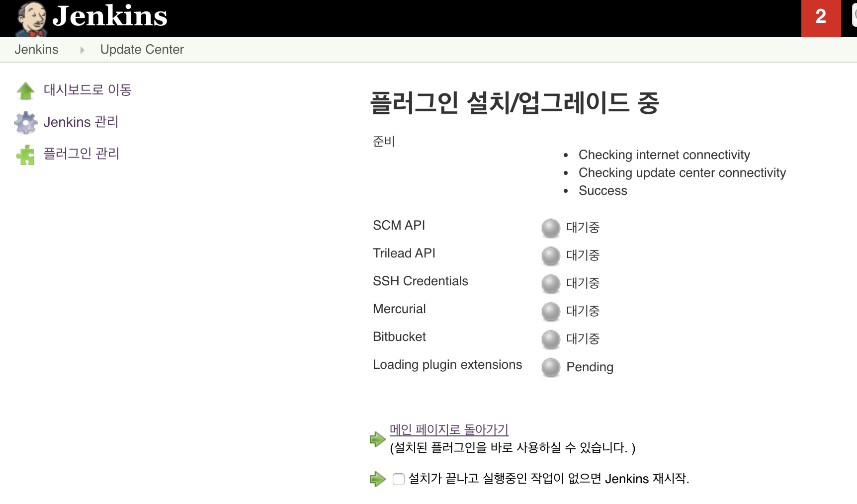Select the Bitbucket plugin name
Viewport: 857px width, 504px height.
click(399, 336)
